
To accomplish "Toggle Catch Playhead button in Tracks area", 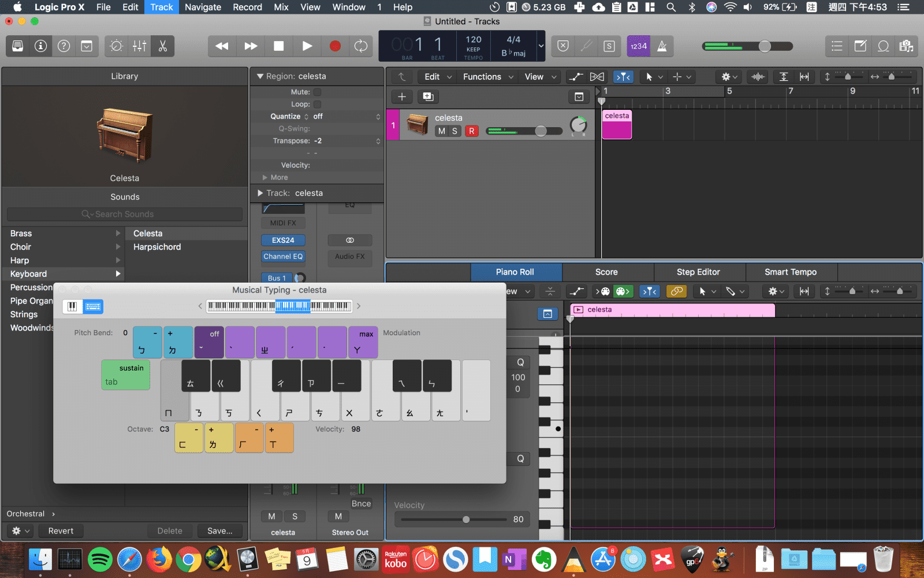I will pos(623,77).
